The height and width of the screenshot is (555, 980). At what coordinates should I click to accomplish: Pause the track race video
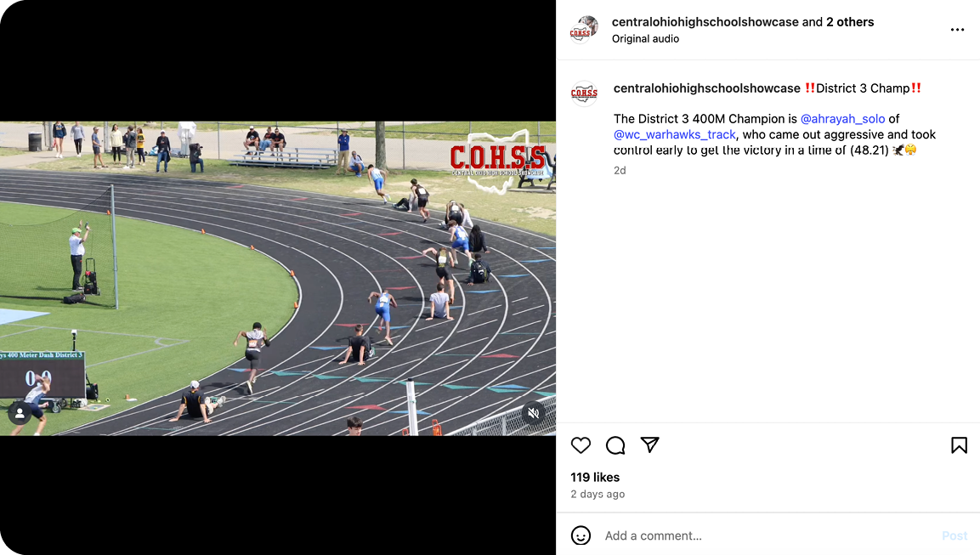click(277, 278)
